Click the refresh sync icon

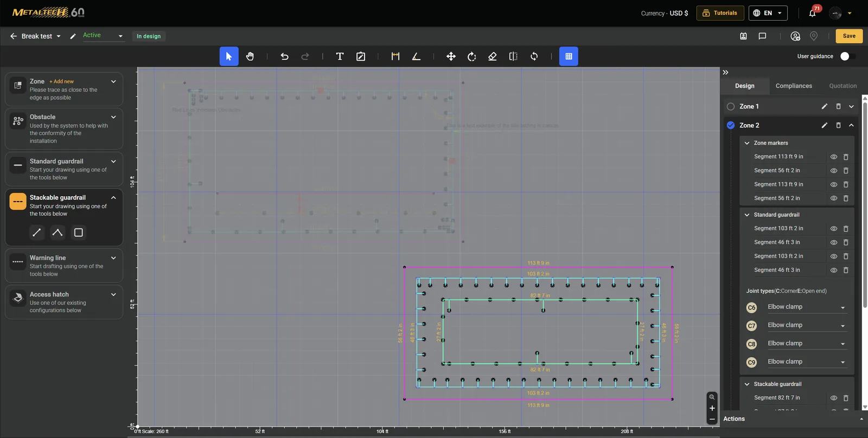(x=534, y=56)
